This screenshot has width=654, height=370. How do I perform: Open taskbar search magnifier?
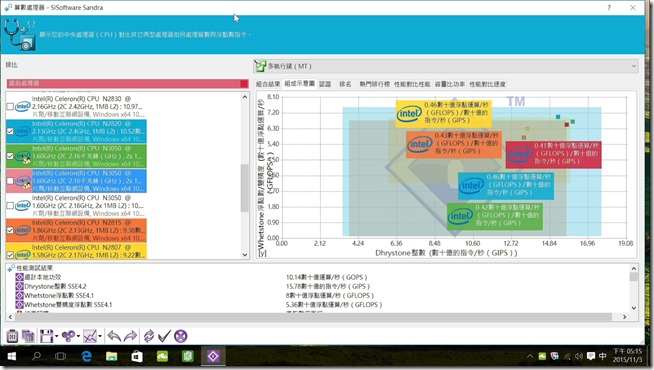37,356
